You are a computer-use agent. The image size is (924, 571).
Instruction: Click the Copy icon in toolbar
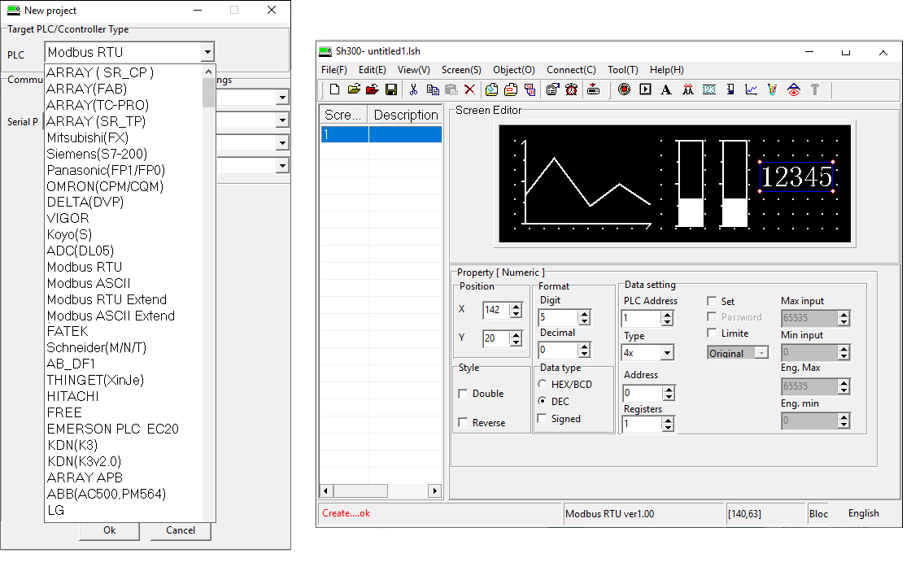click(x=433, y=89)
